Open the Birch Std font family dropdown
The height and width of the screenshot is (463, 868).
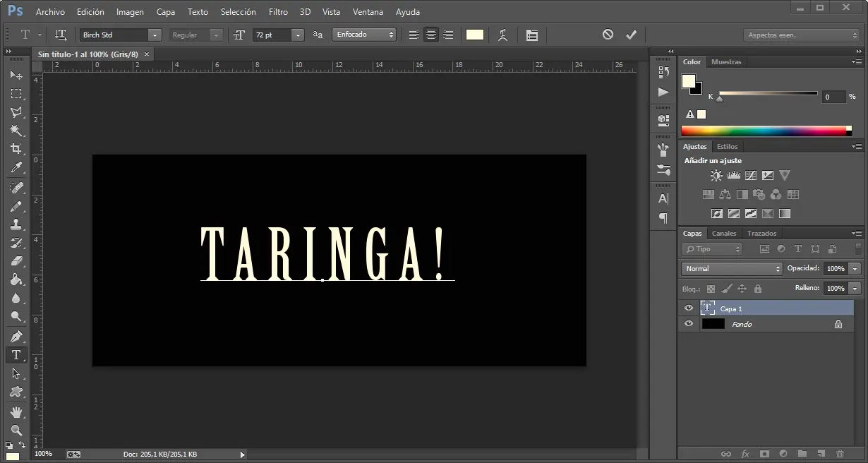155,35
